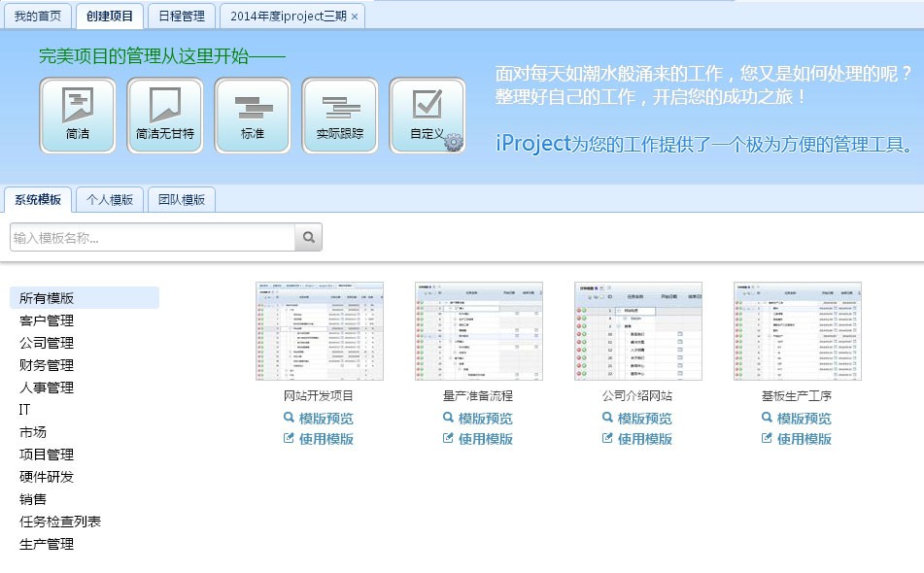Switch to the 我的首页 tab

38,16
